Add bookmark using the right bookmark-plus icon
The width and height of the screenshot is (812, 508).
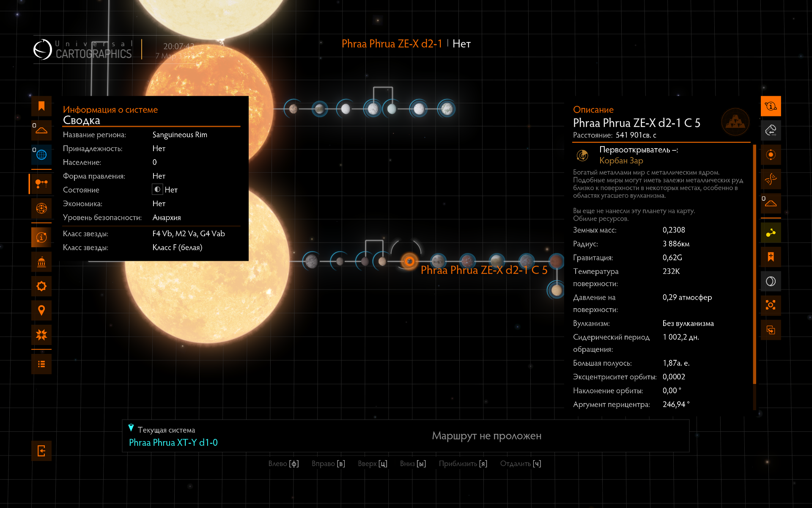(x=771, y=257)
